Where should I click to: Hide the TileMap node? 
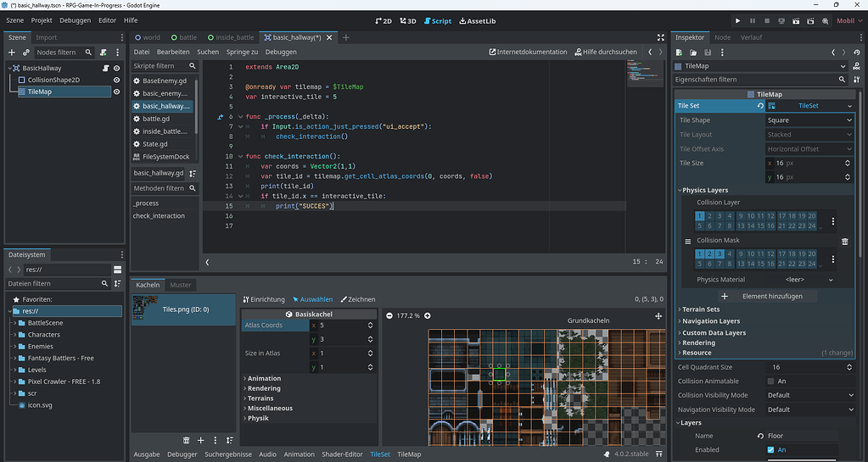(x=117, y=92)
